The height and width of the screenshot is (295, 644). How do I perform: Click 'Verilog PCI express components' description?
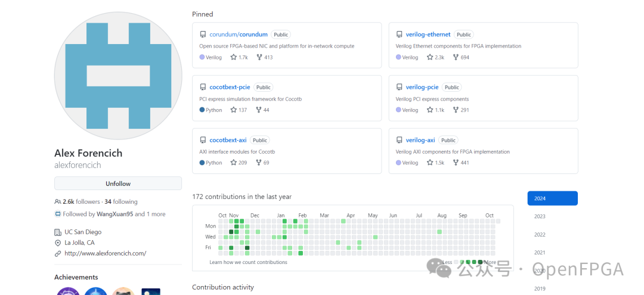point(432,99)
